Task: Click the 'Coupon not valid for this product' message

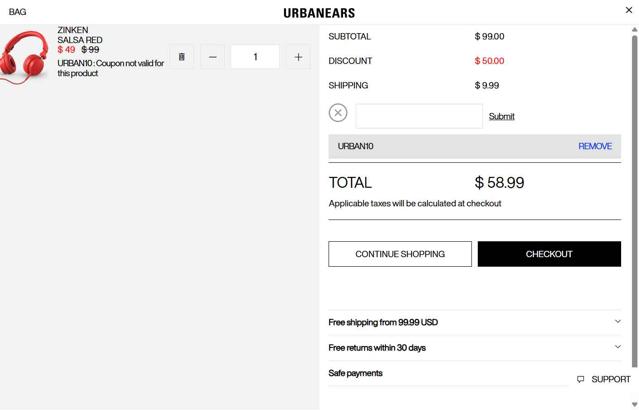Action: [110, 68]
